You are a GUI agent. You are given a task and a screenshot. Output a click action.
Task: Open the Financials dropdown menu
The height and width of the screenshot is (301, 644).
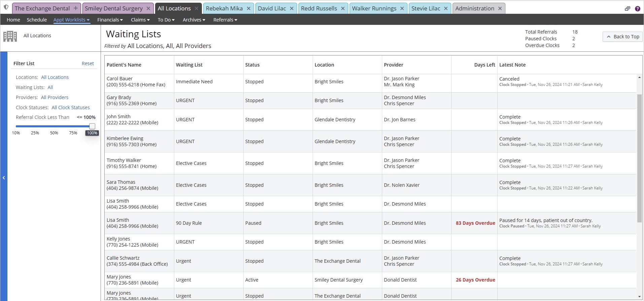click(x=110, y=20)
